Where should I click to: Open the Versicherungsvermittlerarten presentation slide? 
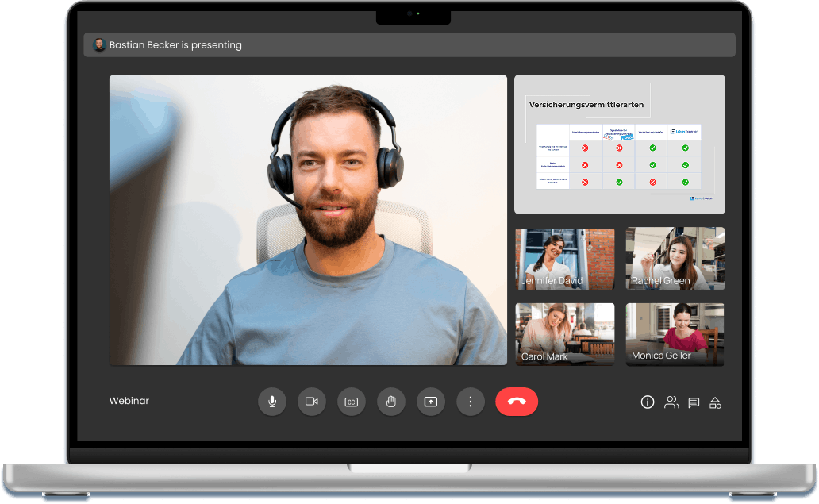619,144
